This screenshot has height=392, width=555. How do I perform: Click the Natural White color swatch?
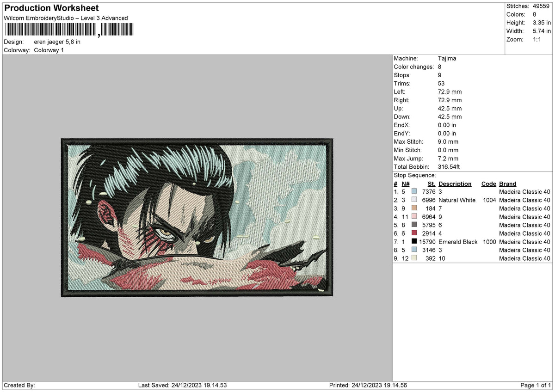(x=414, y=200)
